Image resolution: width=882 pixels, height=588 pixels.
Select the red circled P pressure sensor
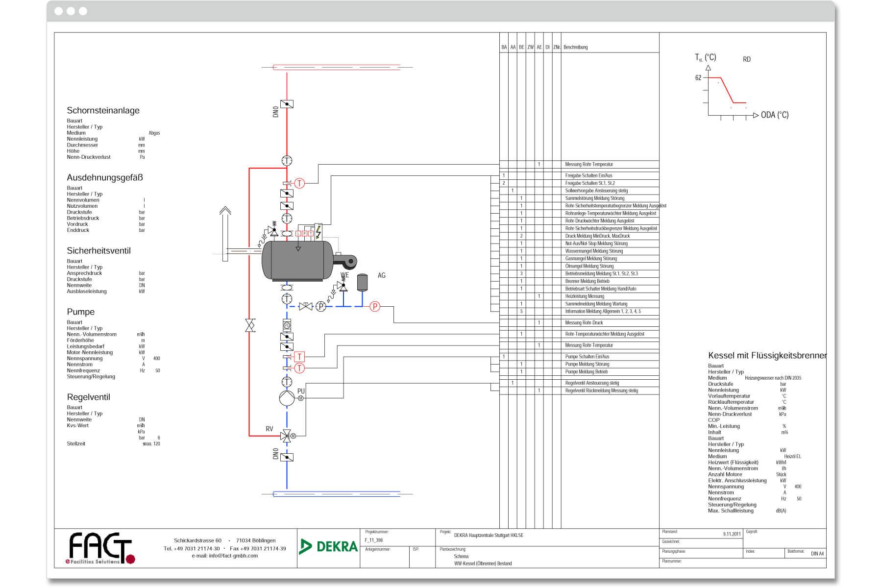click(375, 307)
